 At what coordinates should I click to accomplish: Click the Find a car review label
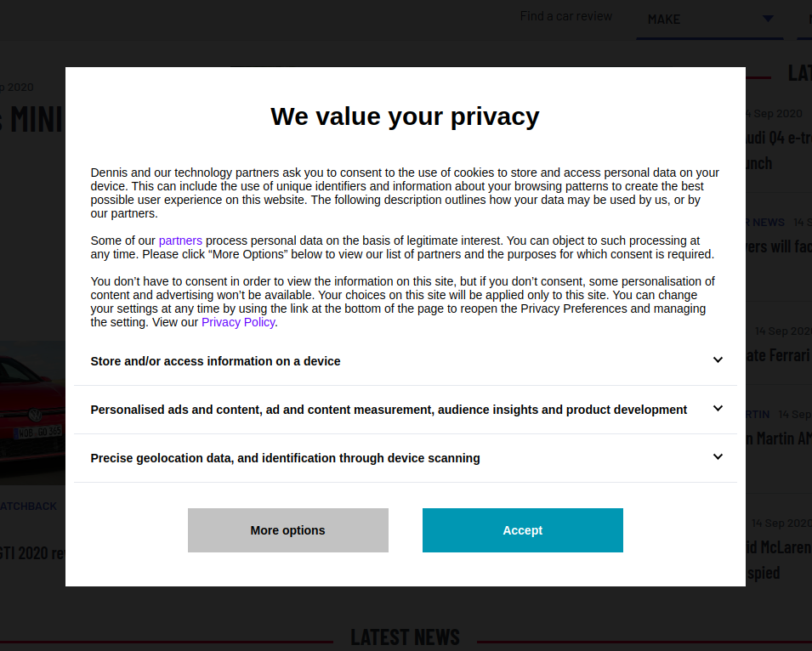[565, 16]
